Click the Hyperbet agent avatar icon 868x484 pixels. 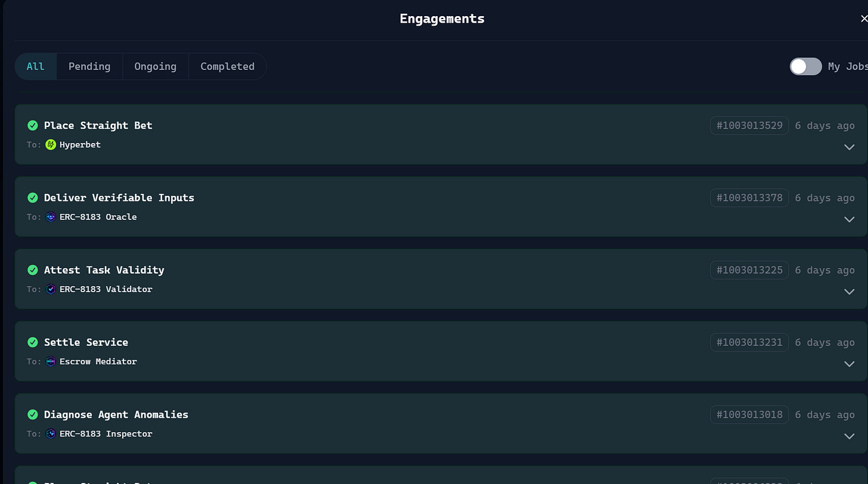click(x=51, y=144)
